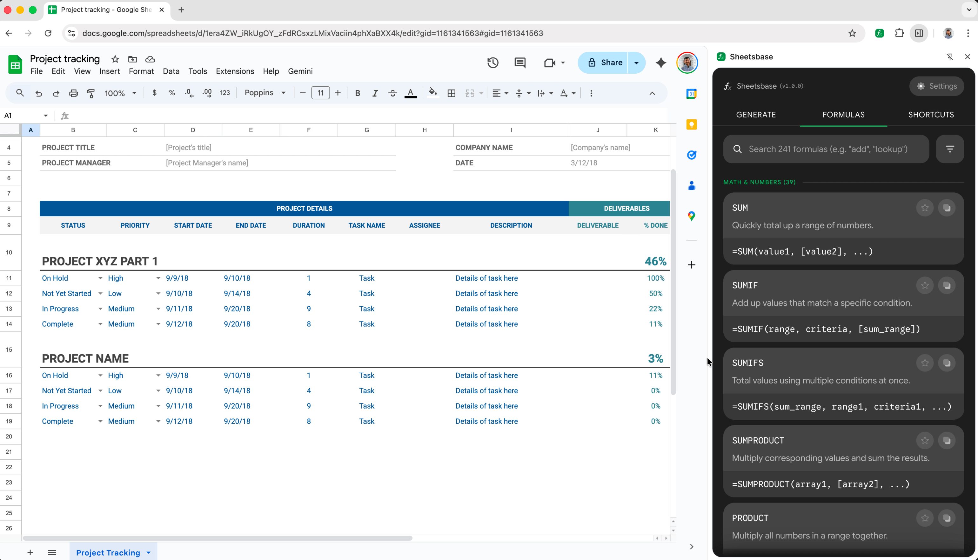The width and height of the screenshot is (978, 560).
Task: Open the formula filter icon in Sheetsbase
Action: coord(950,149)
